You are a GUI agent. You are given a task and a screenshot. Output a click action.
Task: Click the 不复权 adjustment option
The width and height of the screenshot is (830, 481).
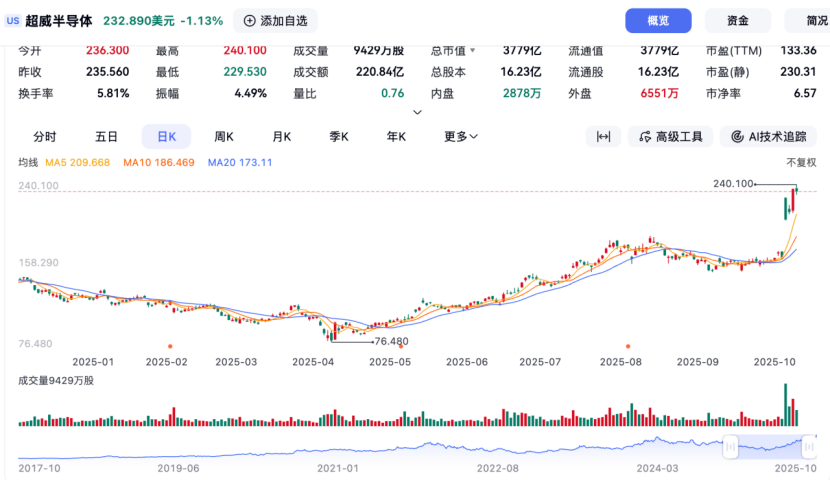[x=801, y=162]
